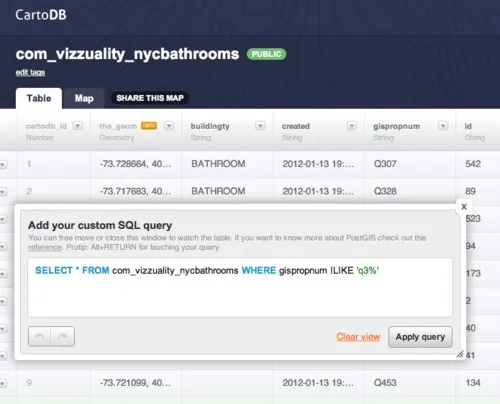
Task: Select the created cell in row 1
Action: coord(318,164)
